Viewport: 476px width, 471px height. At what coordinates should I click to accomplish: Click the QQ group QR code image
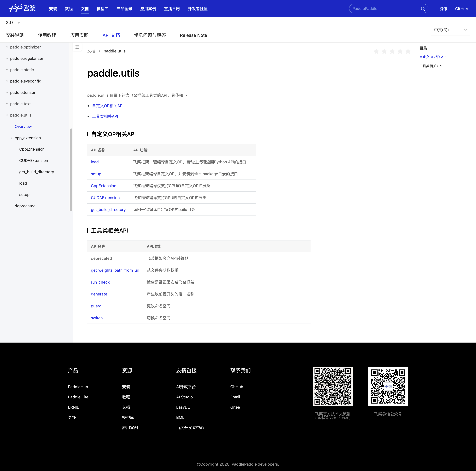point(333,386)
